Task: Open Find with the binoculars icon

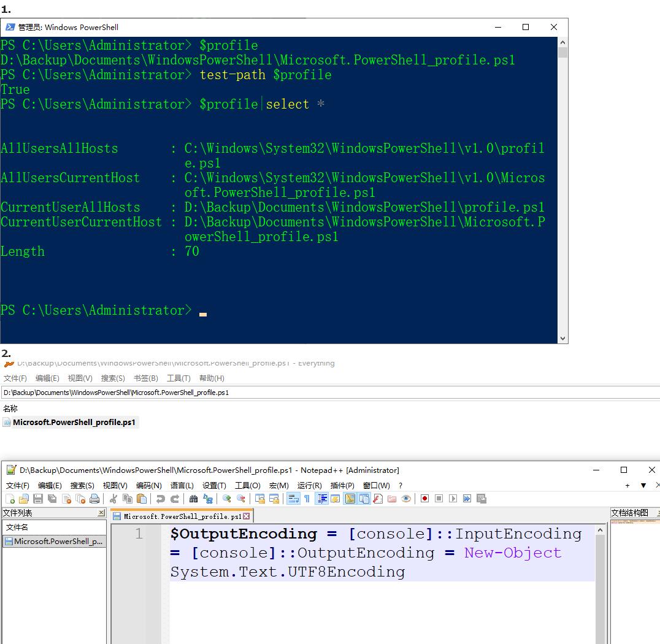Action: (193, 499)
